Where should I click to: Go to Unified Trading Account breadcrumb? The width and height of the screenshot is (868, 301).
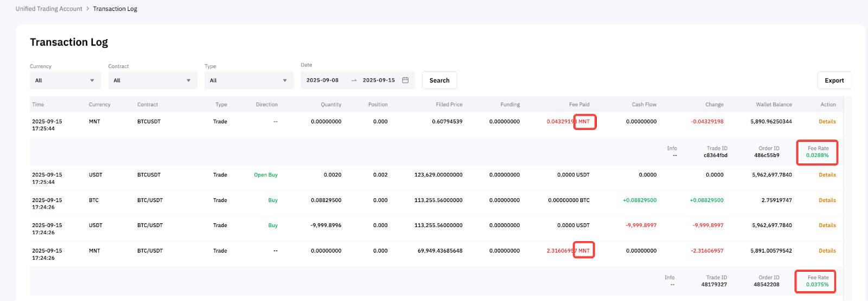[49, 9]
